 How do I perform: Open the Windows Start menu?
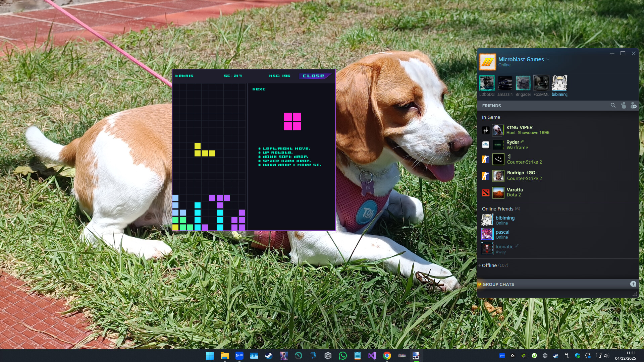(x=210, y=356)
